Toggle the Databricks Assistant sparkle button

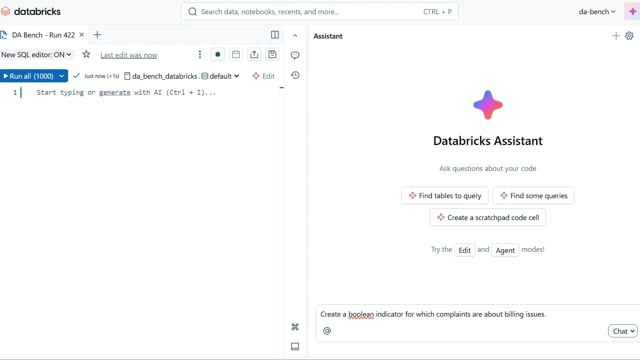click(632, 11)
